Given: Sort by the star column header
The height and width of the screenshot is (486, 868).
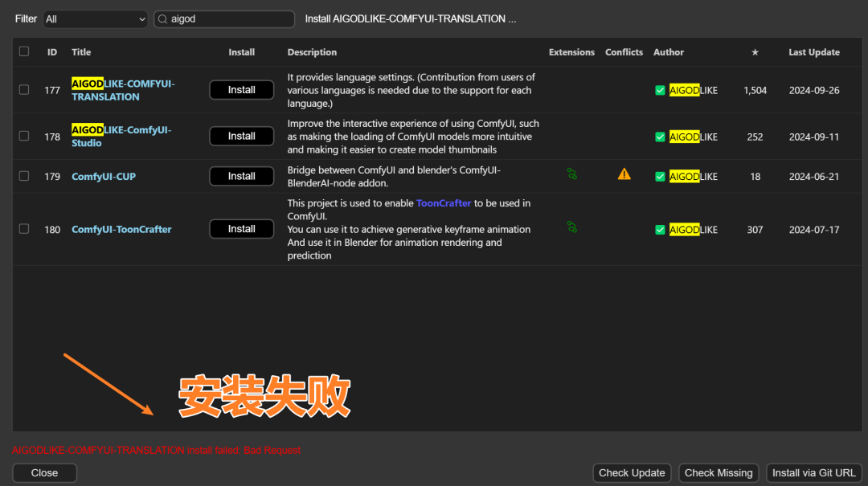Looking at the screenshot, I should pos(755,52).
